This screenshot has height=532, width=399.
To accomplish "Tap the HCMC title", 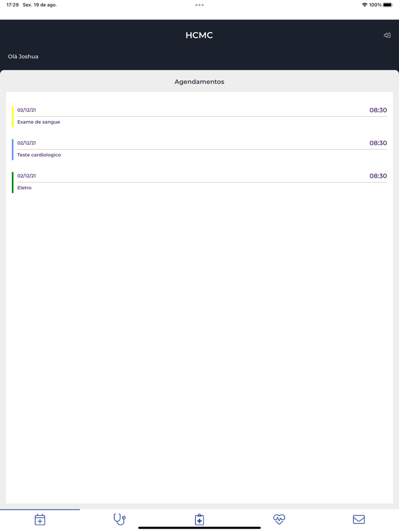I will (199, 35).
